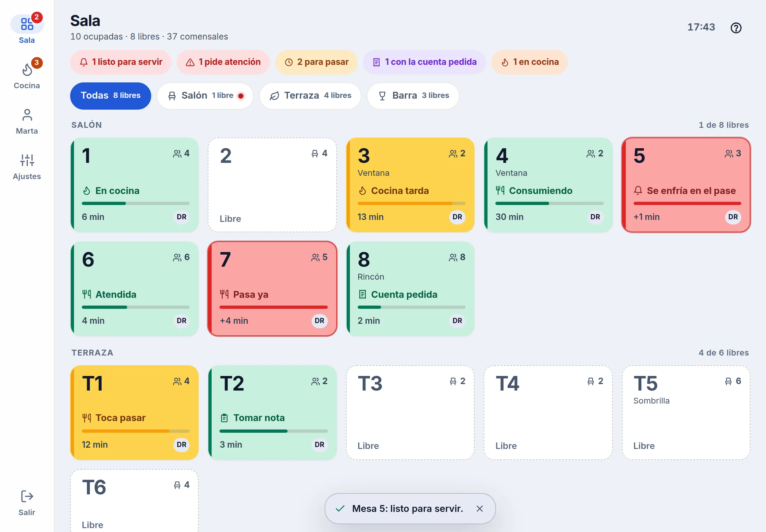Filter tables with cuenta pedida

click(x=424, y=62)
